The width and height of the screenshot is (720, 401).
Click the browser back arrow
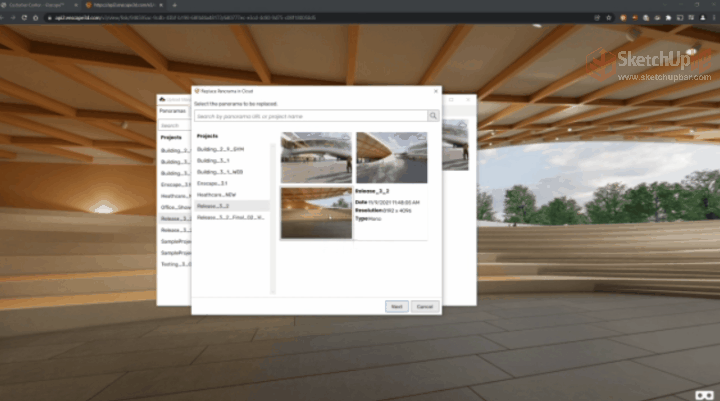tap(2, 17)
